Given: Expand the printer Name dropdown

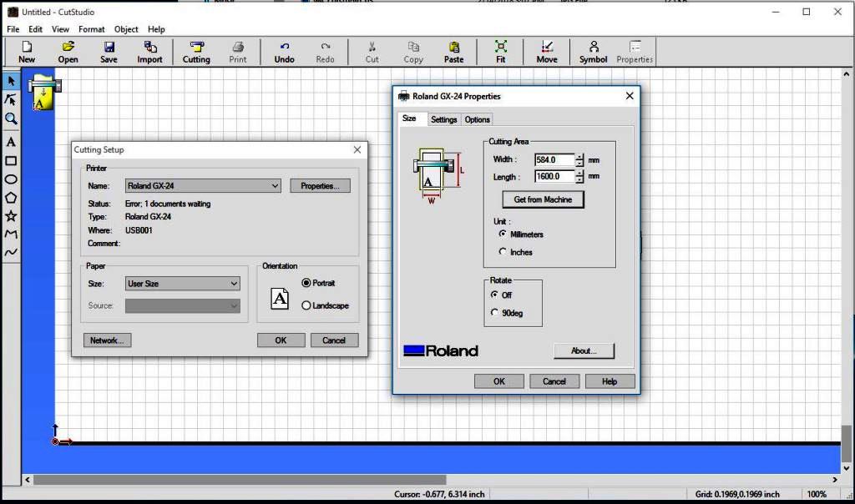Looking at the screenshot, I should click(275, 186).
